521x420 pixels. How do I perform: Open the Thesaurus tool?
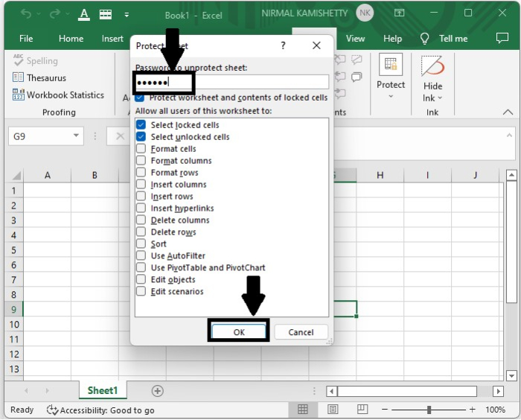39,77
